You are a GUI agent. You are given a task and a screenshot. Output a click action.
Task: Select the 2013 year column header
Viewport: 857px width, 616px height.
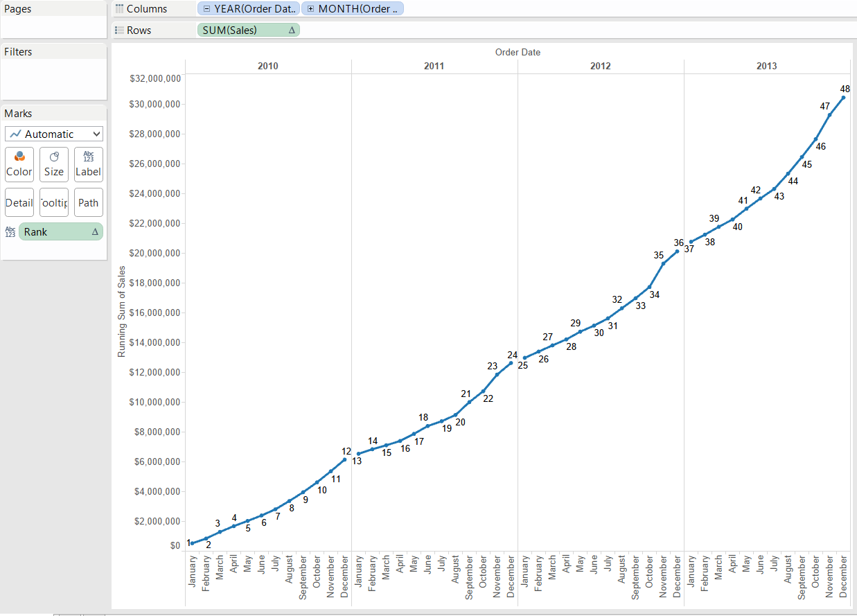point(766,67)
